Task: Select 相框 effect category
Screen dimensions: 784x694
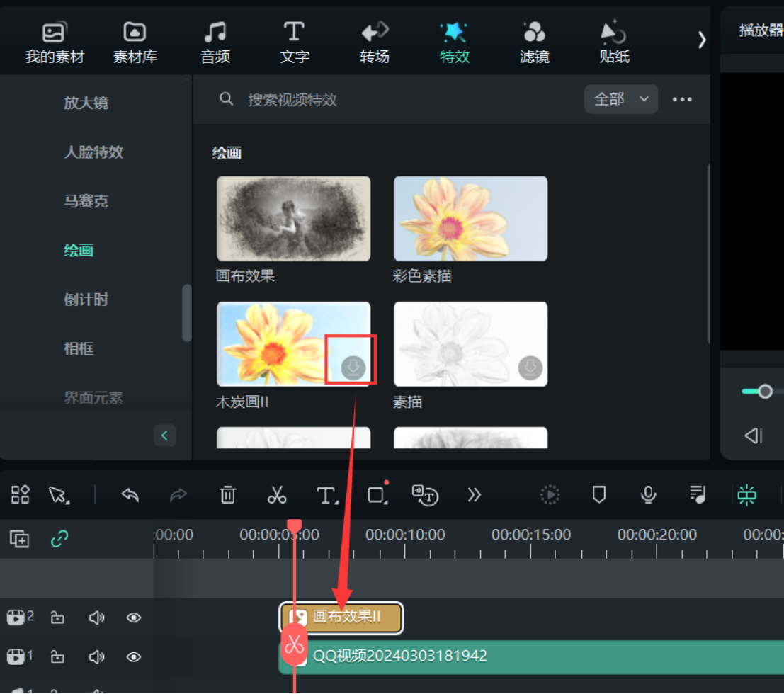Action: pyautogui.click(x=79, y=348)
